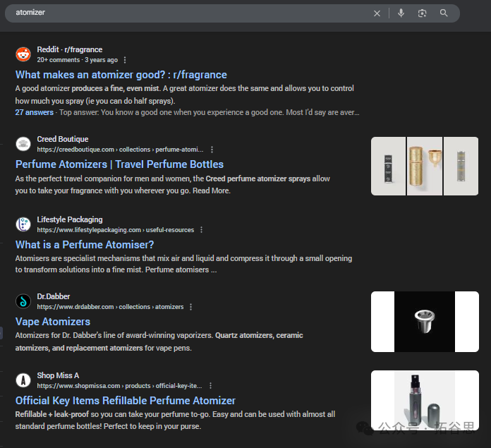Open more options for the Shop Miss A result
The image size is (491, 448).
[210, 386]
